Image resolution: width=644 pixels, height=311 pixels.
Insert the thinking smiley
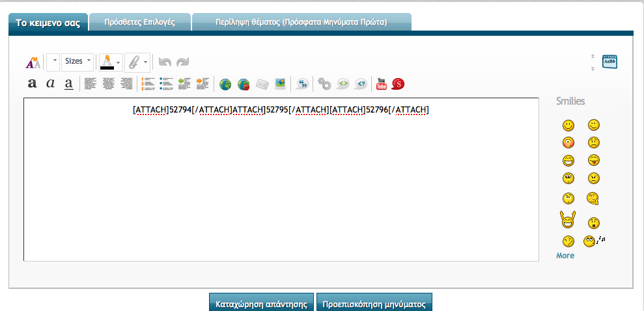[x=593, y=198]
